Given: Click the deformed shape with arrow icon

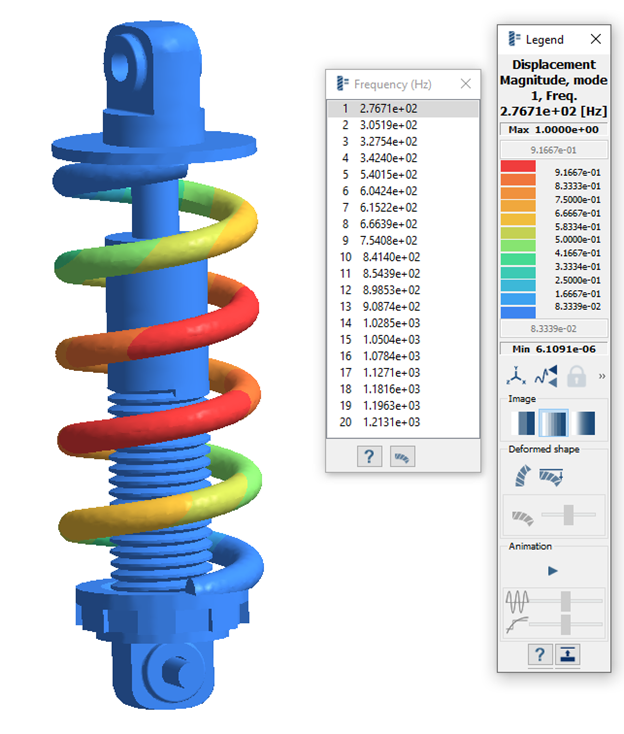Looking at the screenshot, I should pyautogui.click(x=551, y=476).
